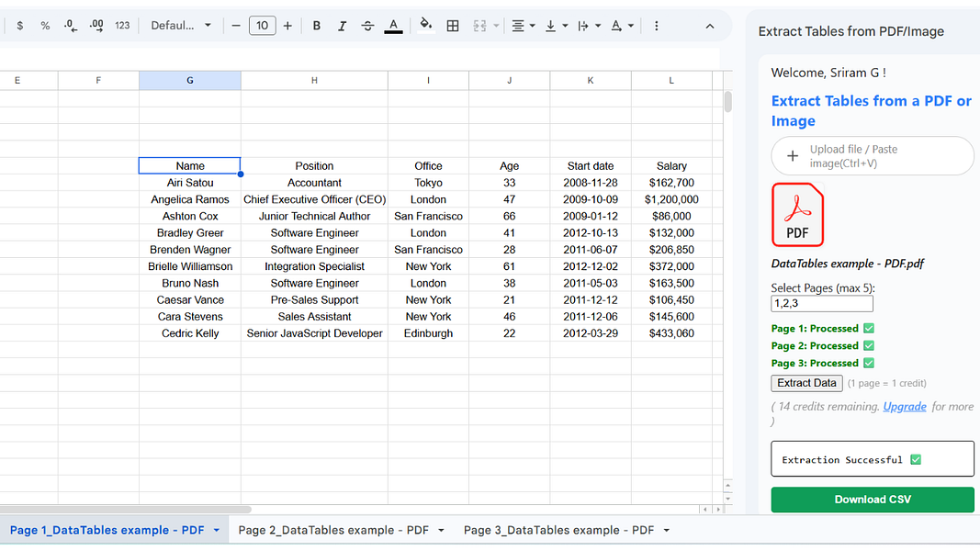Open vertical align options
This screenshot has width=980, height=551.
[551, 26]
